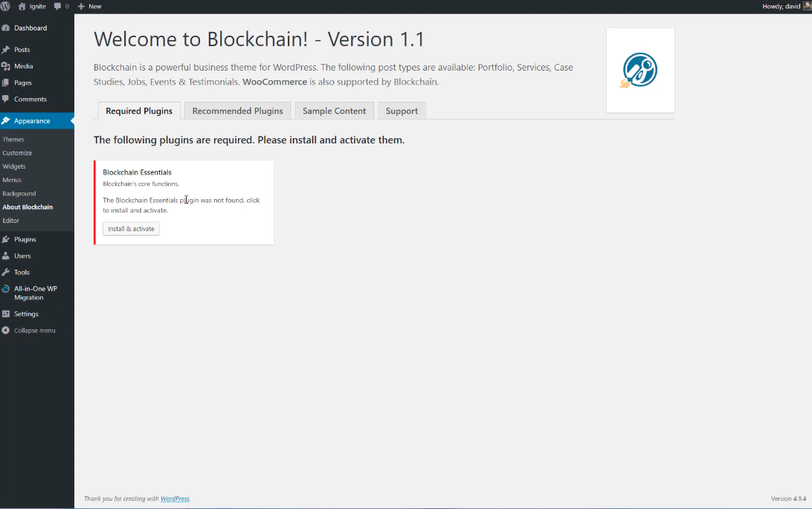Click the Posts pushpin icon

6,50
